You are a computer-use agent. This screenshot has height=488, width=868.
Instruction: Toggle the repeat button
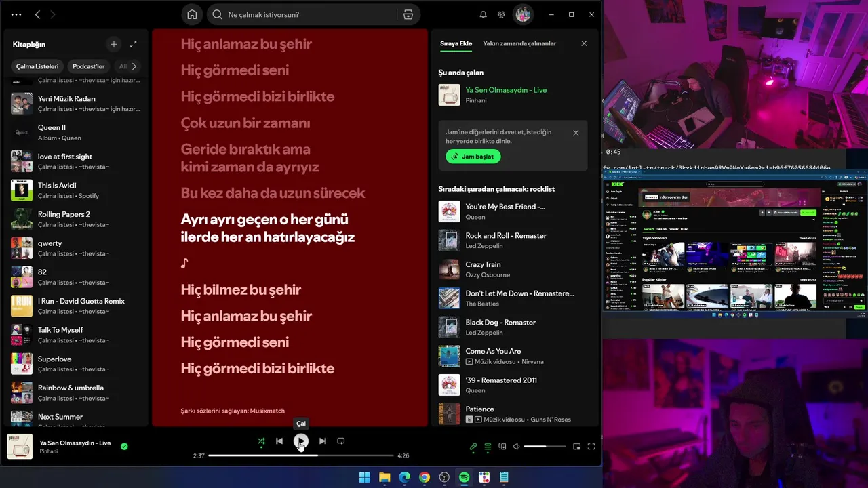click(x=340, y=441)
